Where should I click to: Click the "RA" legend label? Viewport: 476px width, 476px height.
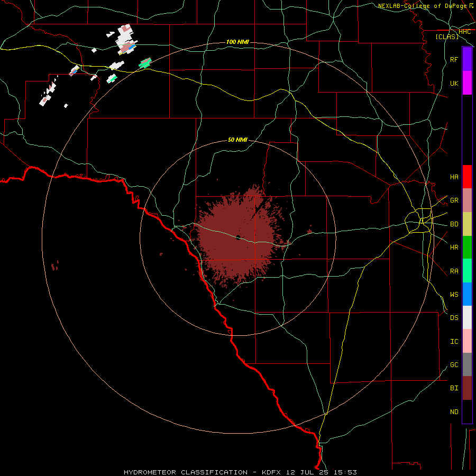pyautogui.click(x=454, y=271)
